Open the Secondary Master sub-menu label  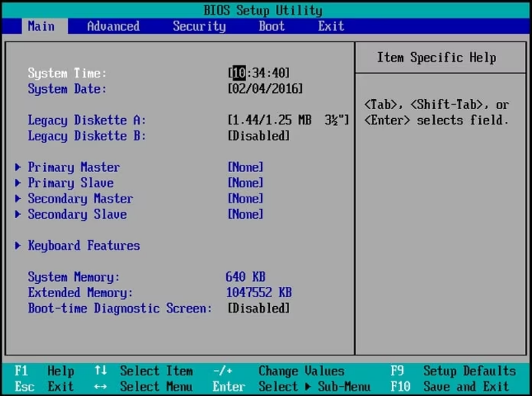pyautogui.click(x=80, y=198)
